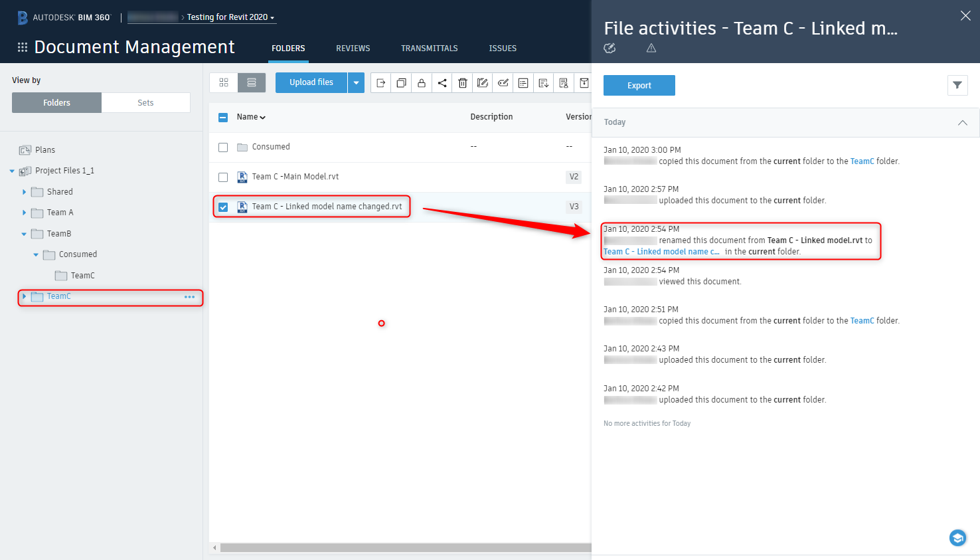This screenshot has height=560, width=980.
Task: Click the Export button in File activities
Action: click(x=639, y=85)
